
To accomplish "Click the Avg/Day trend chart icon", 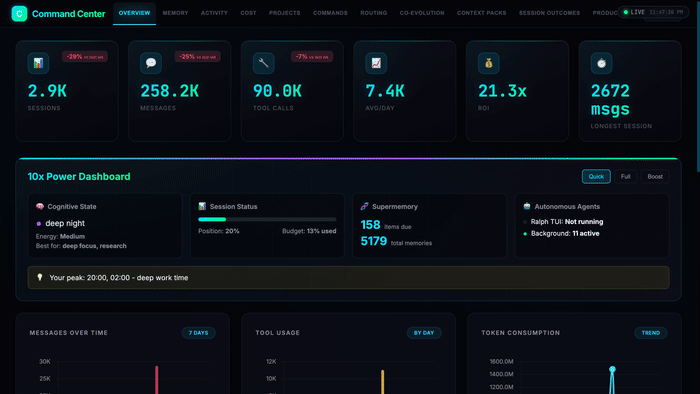I will [376, 63].
